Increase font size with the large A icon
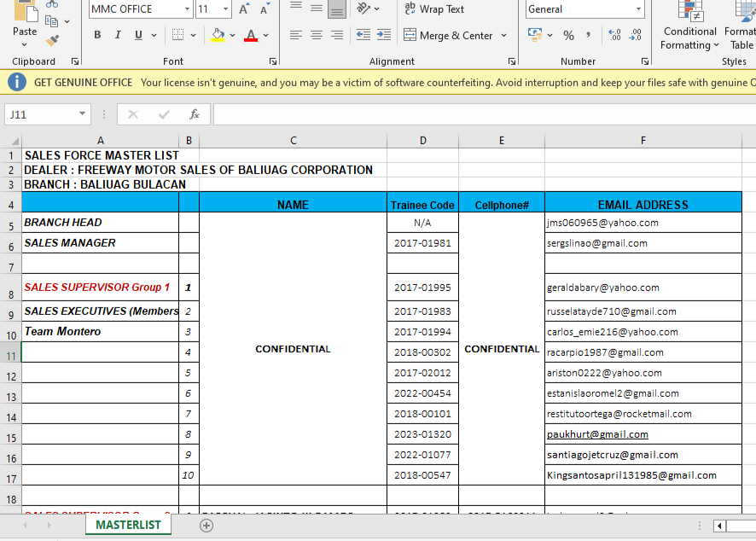Image resolution: width=756 pixels, height=541 pixels. pos(244,9)
